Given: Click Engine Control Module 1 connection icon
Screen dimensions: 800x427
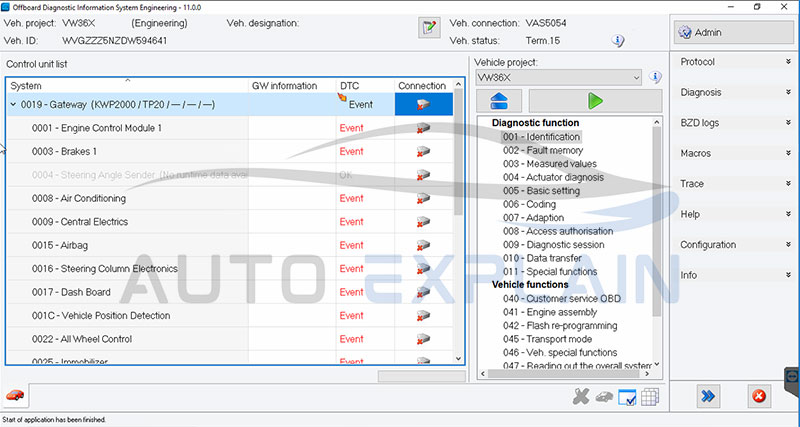Looking at the screenshot, I should pyautogui.click(x=423, y=128).
